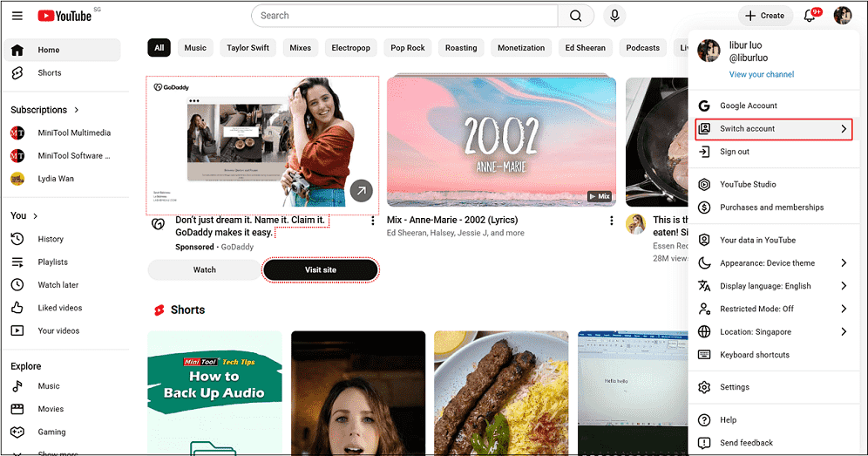Viewport: 868px width, 456px height.
Task: Open Shorts from sidebar
Action: click(x=62, y=72)
